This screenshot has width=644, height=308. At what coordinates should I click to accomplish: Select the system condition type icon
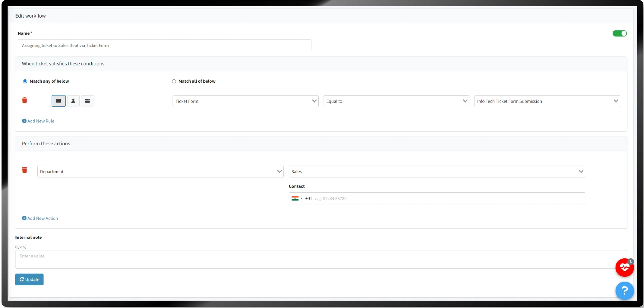pos(88,101)
